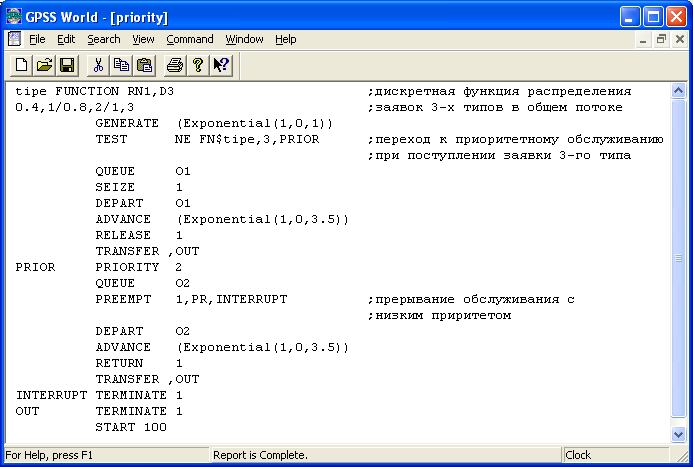Click the SEIZE block keyword
This screenshot has width=693, height=467.
115,187
